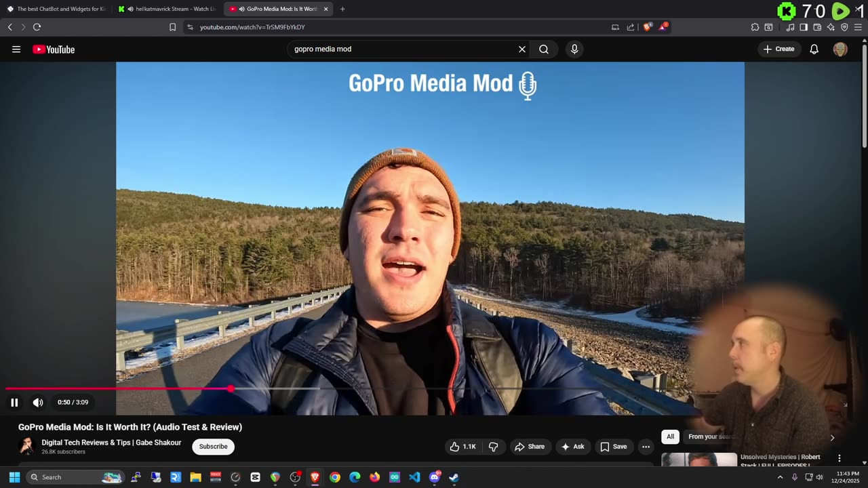Toggle the browser sidebar panel icon

pos(804,27)
